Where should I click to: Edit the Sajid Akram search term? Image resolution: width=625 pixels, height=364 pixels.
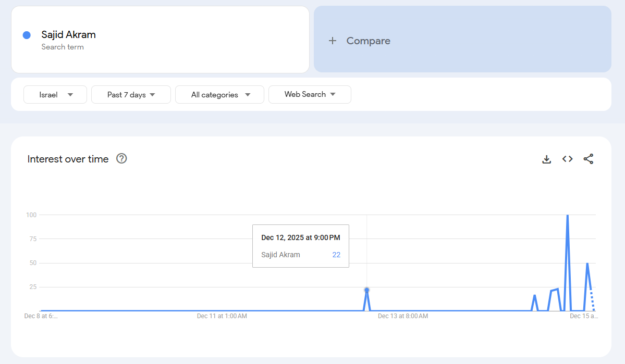click(68, 35)
